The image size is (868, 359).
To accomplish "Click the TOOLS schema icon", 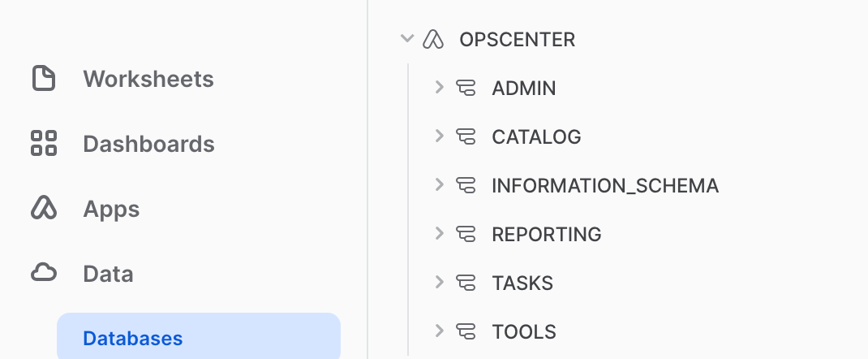I will pyautogui.click(x=466, y=331).
